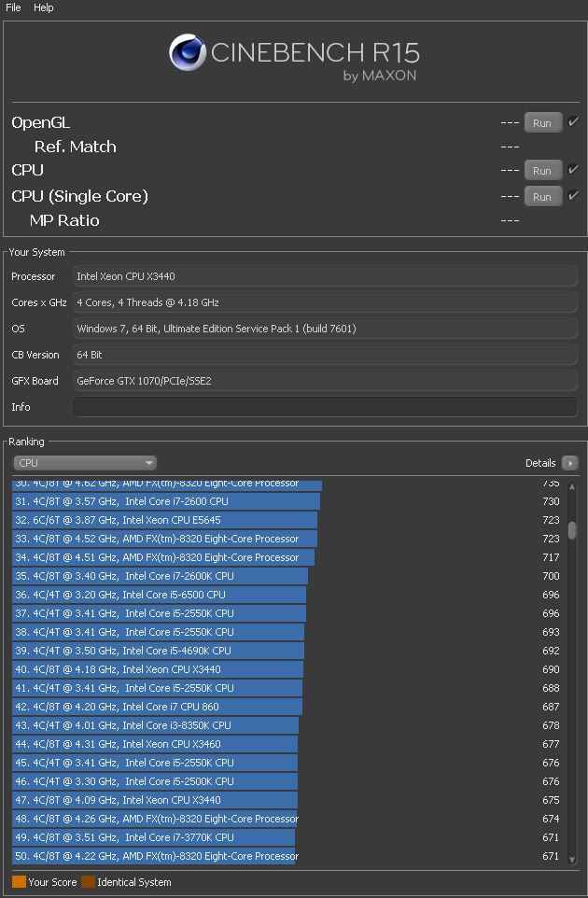
Task: Open the File menu
Action: point(13,7)
